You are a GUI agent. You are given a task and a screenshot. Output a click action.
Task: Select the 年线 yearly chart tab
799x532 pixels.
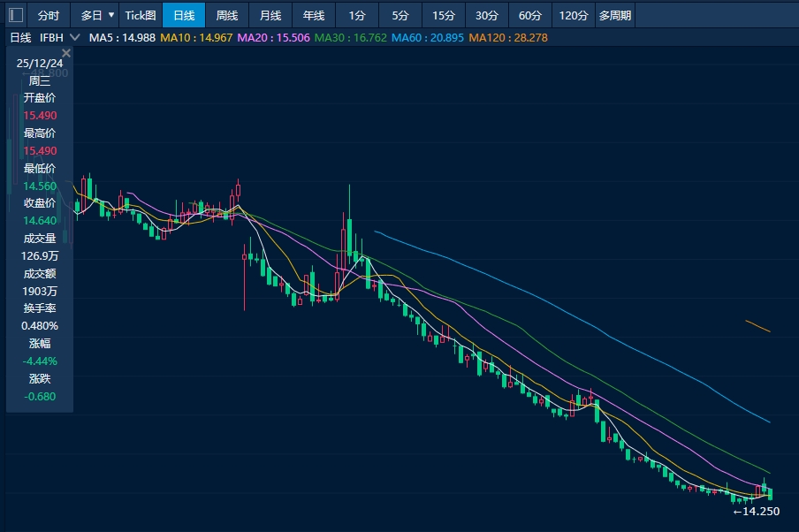click(x=314, y=15)
